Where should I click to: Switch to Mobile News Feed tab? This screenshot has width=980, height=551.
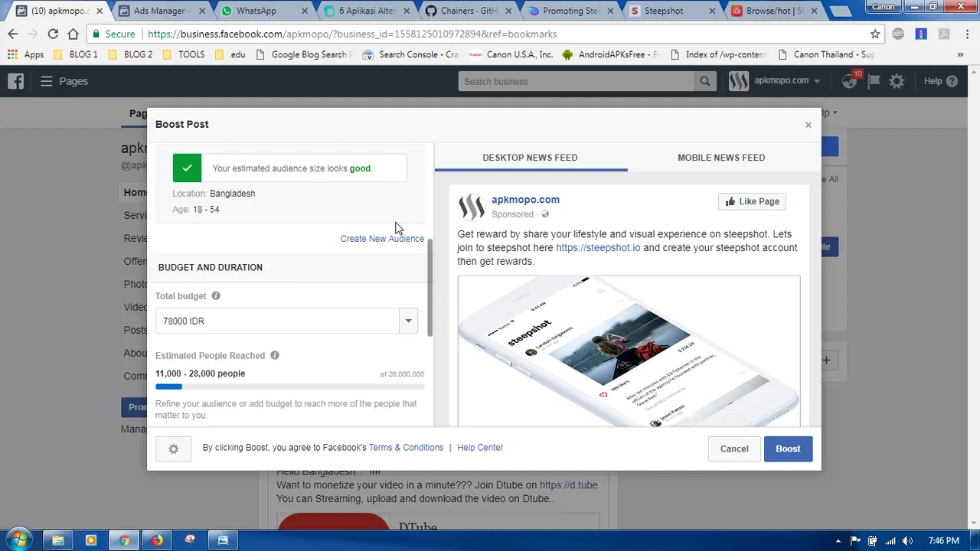point(721,158)
